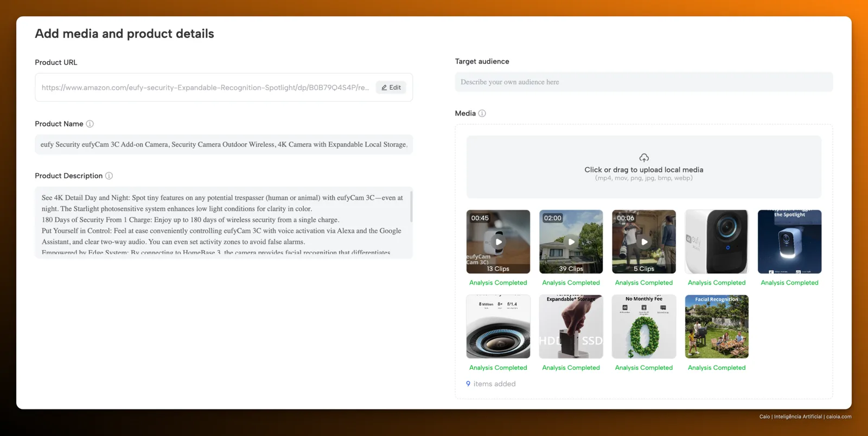Click the "00:06" duration badge
This screenshot has height=436, width=868.
click(626, 218)
